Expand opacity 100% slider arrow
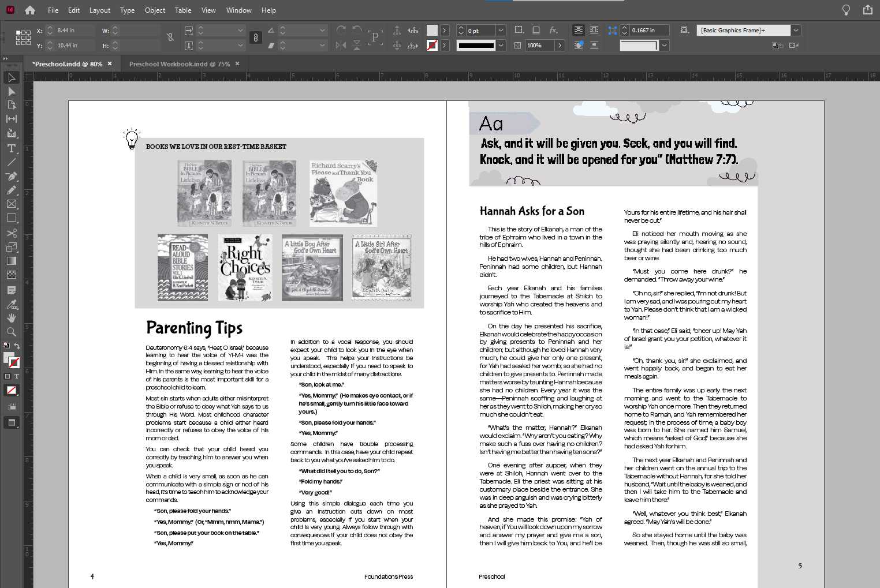The height and width of the screenshot is (588, 880). tap(559, 45)
